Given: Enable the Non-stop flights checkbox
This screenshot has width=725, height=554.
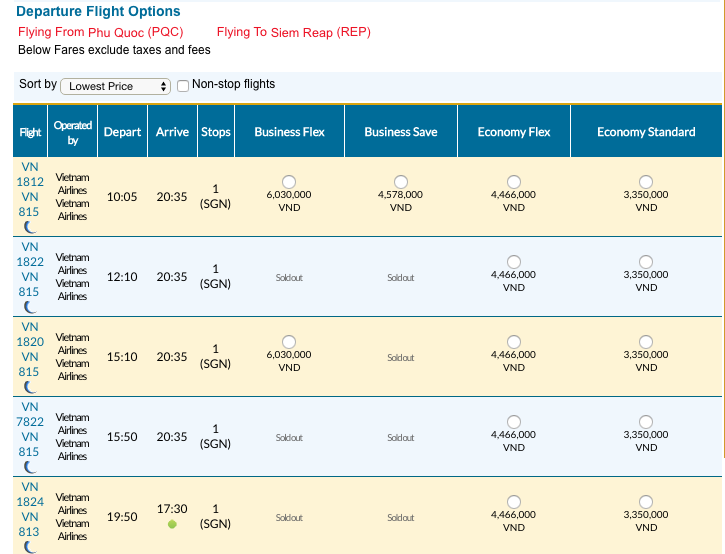Looking at the screenshot, I should pos(183,86).
